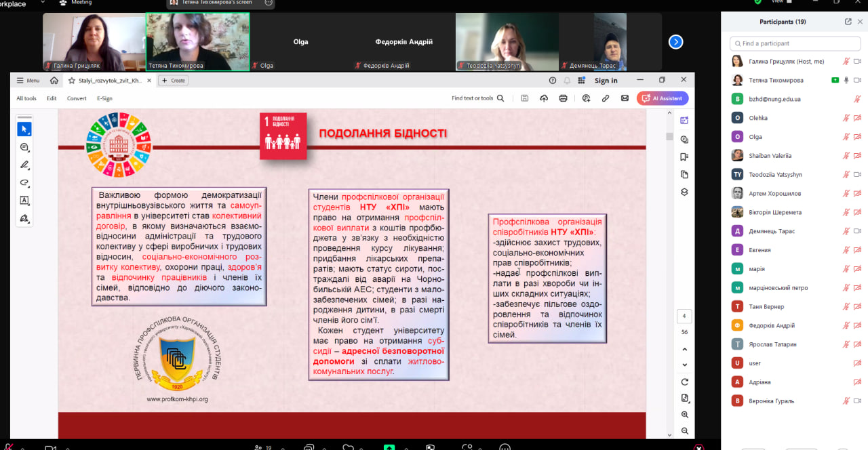Click the highlighter pen tool
This screenshot has height=450, width=868.
[x=24, y=165]
